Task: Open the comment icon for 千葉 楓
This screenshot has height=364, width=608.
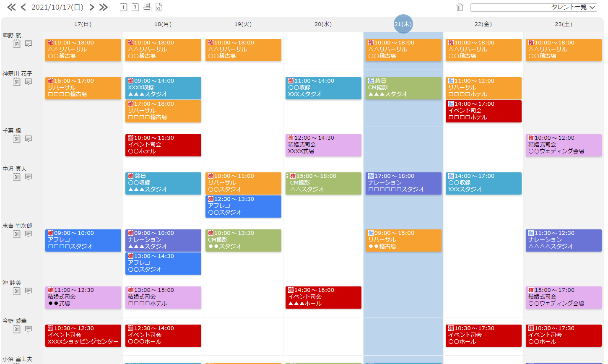Action: pyautogui.click(x=29, y=139)
